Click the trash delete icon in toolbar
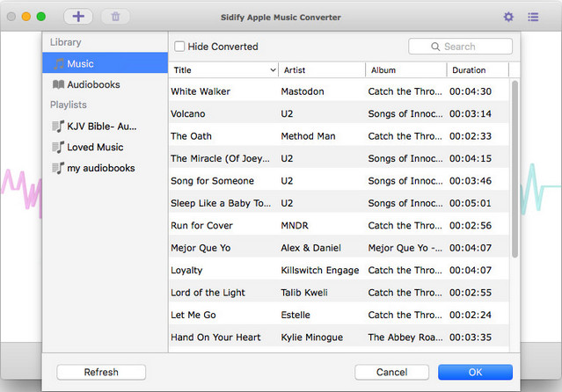Screen dimensions: 562x392 pyautogui.click(x=115, y=17)
